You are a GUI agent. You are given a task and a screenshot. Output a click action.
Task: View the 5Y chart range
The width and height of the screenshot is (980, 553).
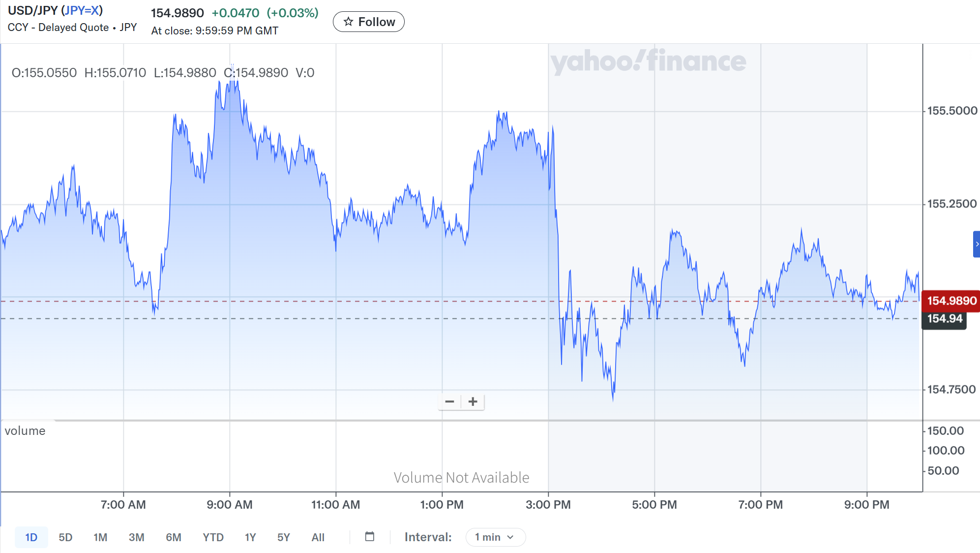(x=284, y=537)
